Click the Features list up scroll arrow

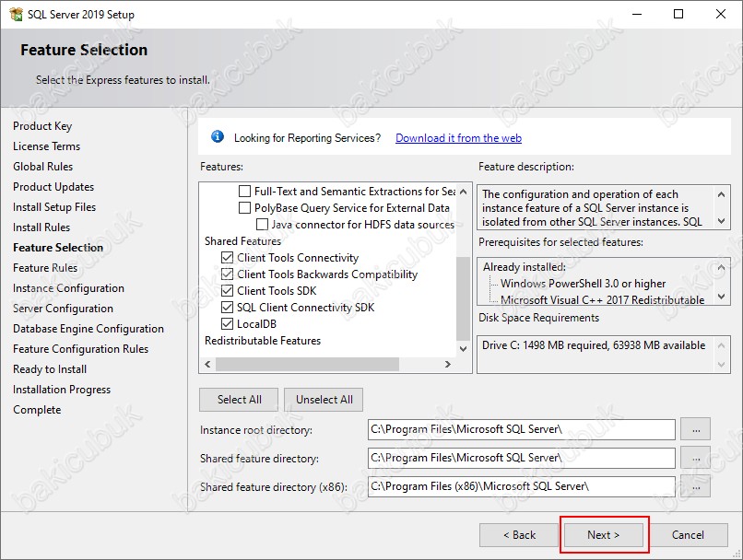coord(464,192)
